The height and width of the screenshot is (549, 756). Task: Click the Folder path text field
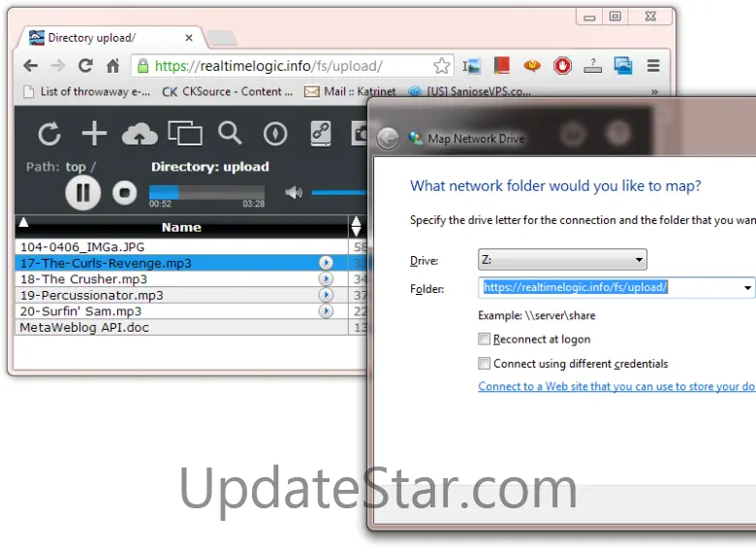click(609, 287)
